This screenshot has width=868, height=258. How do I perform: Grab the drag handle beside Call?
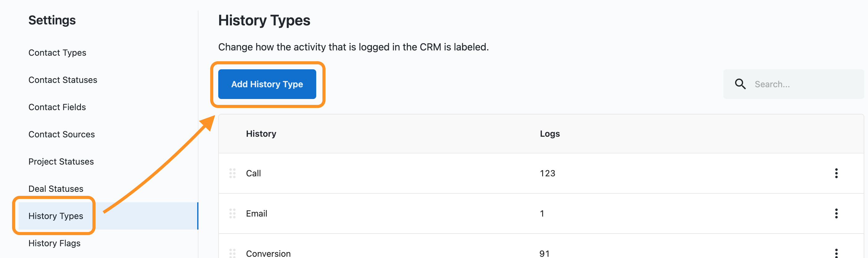[x=232, y=173]
